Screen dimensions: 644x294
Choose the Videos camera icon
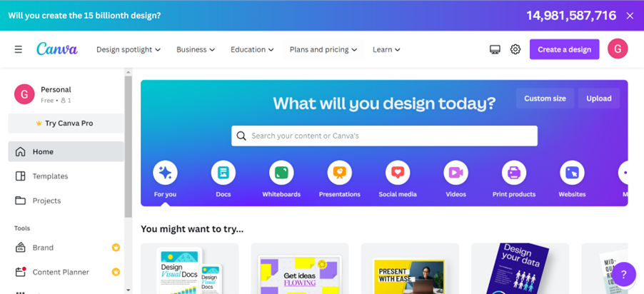456,173
